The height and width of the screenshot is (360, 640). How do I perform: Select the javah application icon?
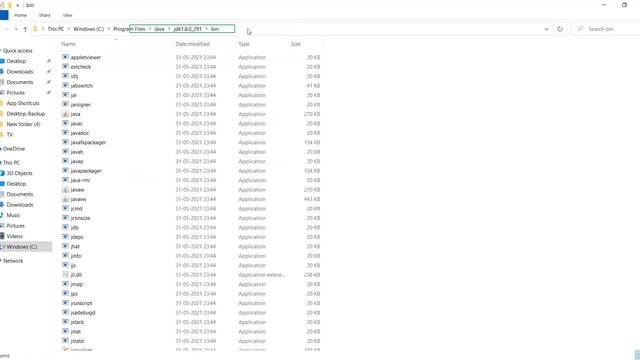coord(65,152)
